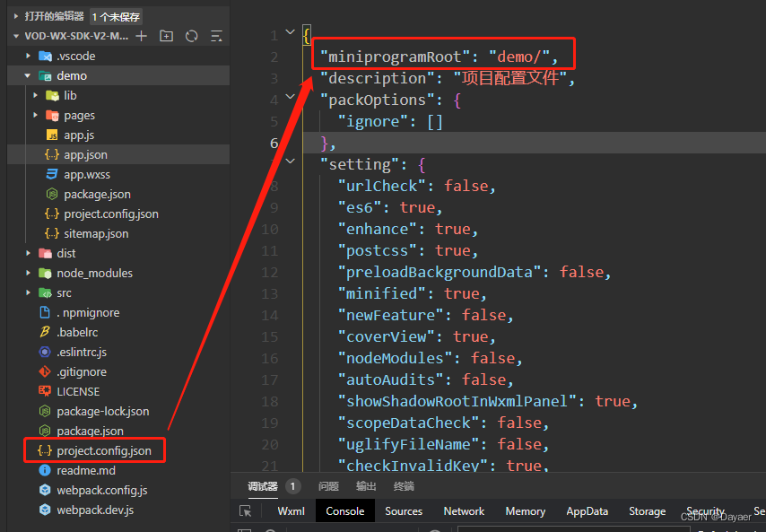Expand the pages folder arrow

pos(35,116)
